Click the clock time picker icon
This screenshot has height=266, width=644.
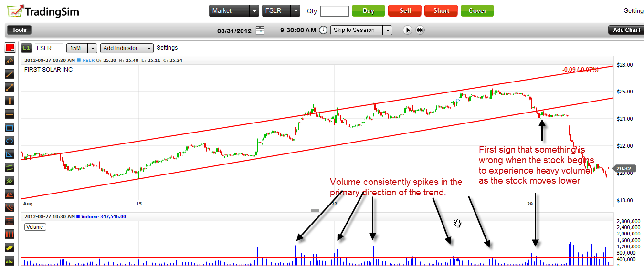pos(323,30)
